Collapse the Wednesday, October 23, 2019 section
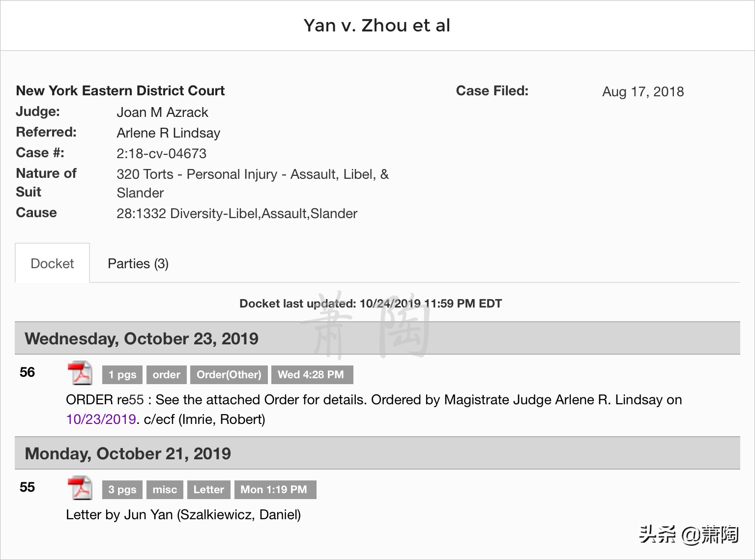Image resolution: width=755 pixels, height=560 pixels. [x=142, y=338]
